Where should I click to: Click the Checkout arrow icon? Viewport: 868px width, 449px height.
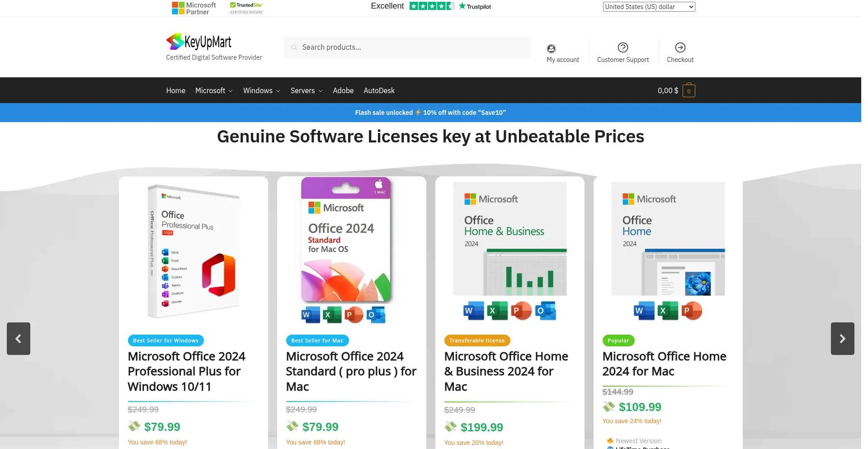(680, 47)
